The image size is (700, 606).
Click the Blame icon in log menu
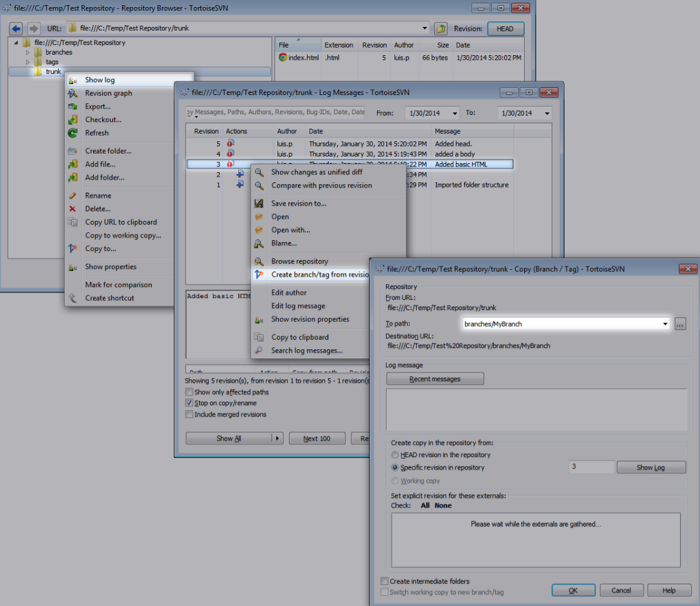(x=259, y=244)
